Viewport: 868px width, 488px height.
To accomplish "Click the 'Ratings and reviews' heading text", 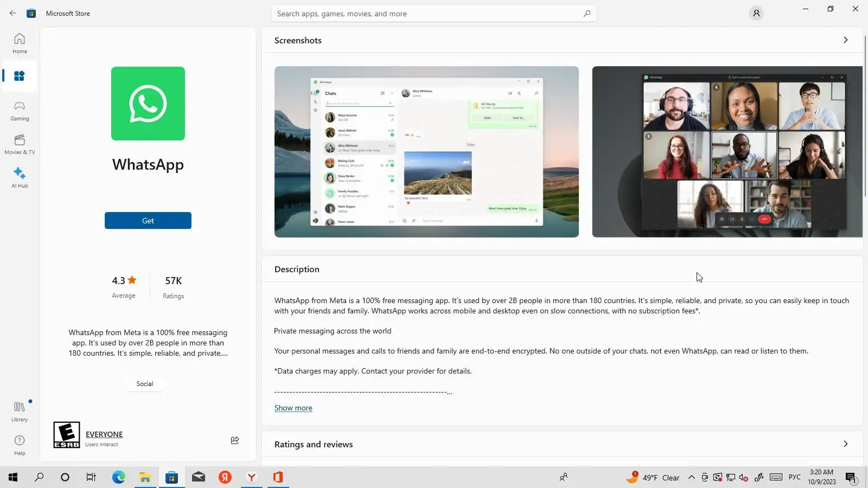I will pyautogui.click(x=314, y=445).
